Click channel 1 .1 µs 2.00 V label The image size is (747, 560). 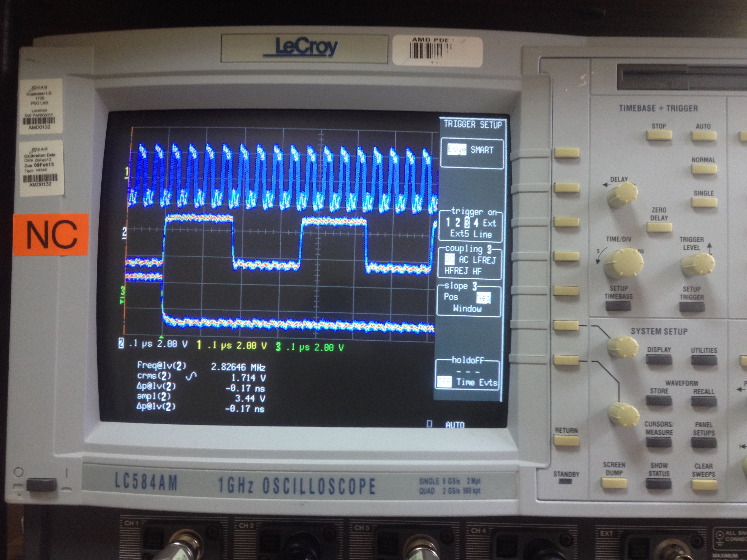232,345
